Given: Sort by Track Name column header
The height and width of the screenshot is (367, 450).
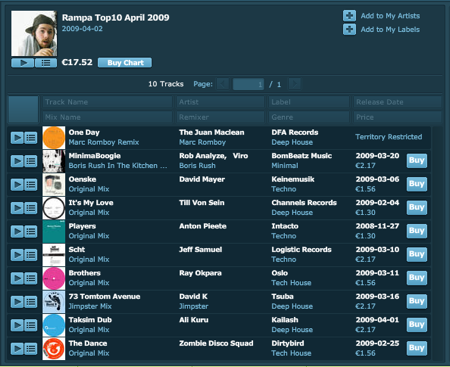Looking at the screenshot, I should tap(107, 102).
